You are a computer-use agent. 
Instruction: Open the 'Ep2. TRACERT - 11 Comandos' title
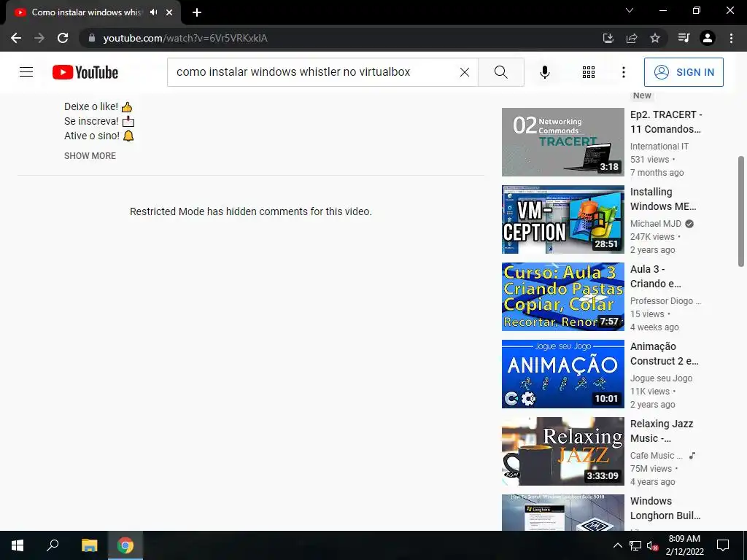point(666,122)
